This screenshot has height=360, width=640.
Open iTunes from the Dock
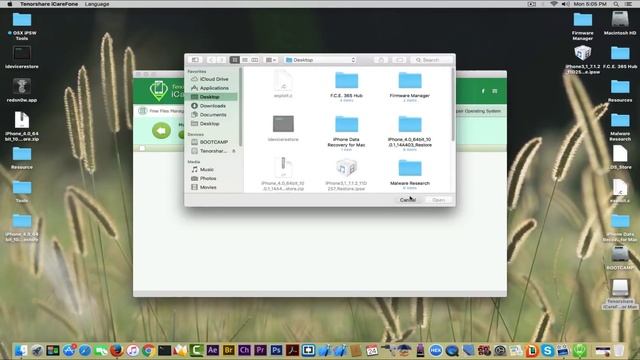click(x=133, y=350)
